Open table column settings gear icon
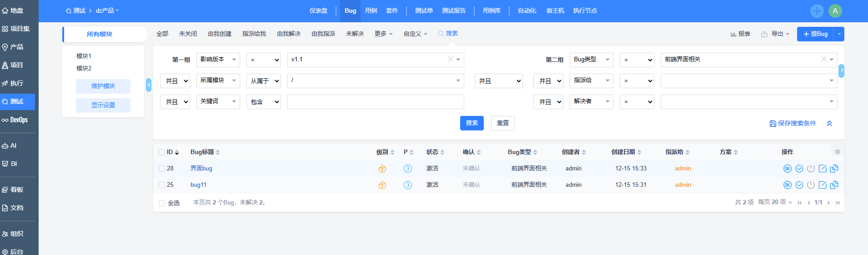Viewport: 868px width, 255px height. 838,152
